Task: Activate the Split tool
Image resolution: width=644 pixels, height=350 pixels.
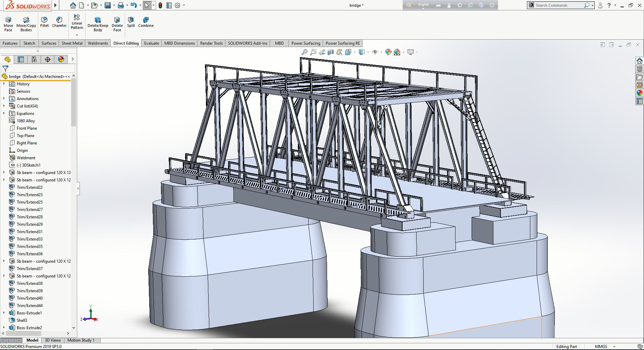Action: (x=131, y=22)
